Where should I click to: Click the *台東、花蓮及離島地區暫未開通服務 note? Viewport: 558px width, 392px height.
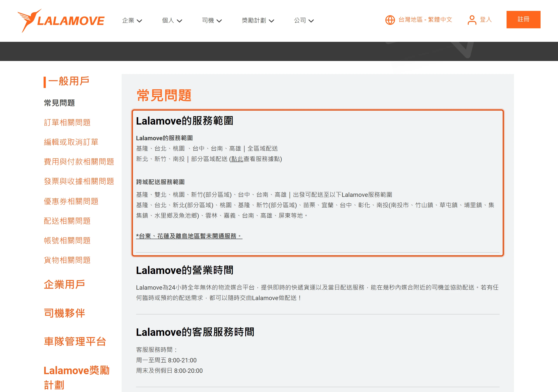coord(189,236)
